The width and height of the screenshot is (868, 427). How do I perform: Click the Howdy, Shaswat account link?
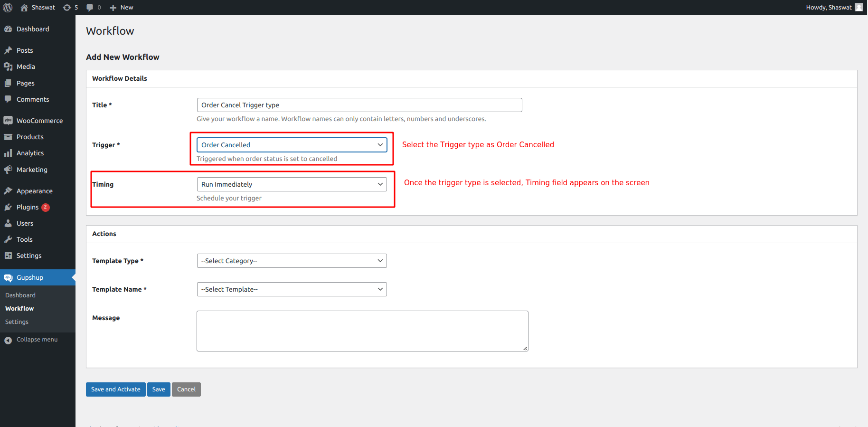coord(829,7)
